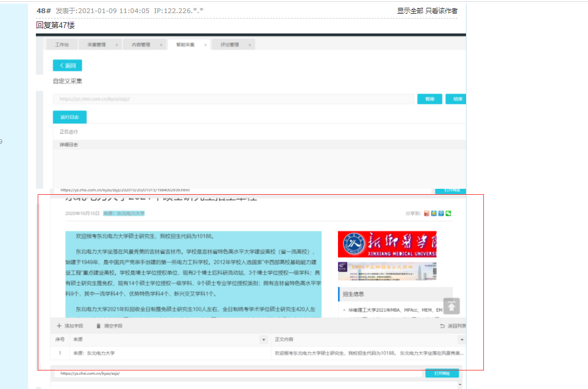Viewport: 588px width, 389px height.
Task: Click the 返回列表 return icon
Action: 442,326
